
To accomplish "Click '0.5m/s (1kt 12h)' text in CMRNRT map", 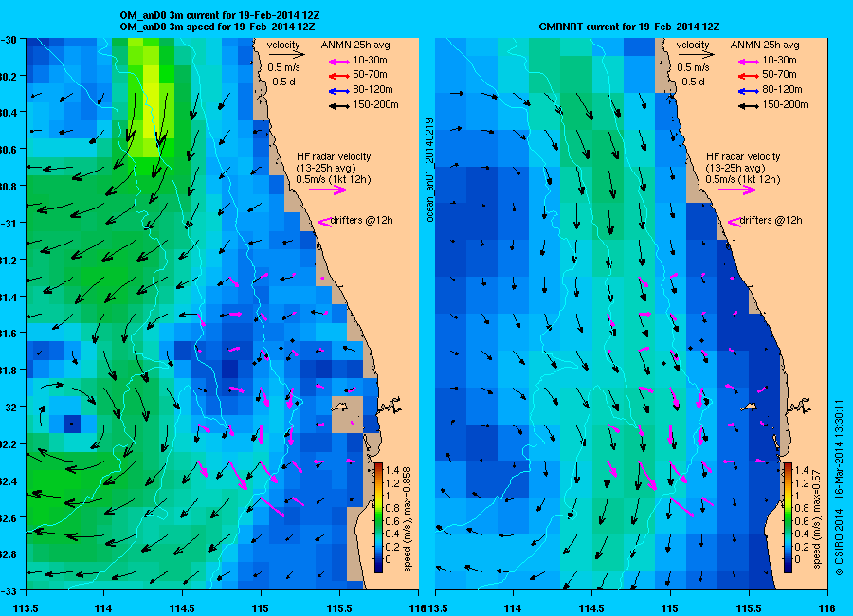I will (x=743, y=179).
